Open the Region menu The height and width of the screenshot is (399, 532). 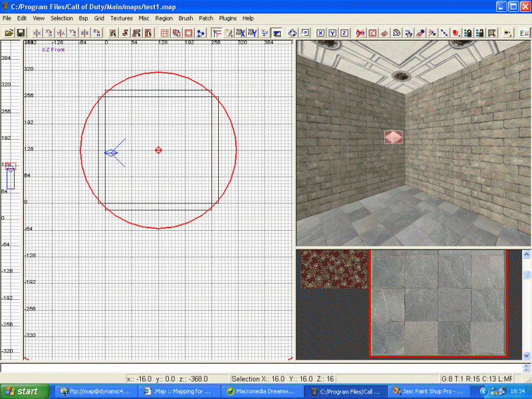(164, 19)
